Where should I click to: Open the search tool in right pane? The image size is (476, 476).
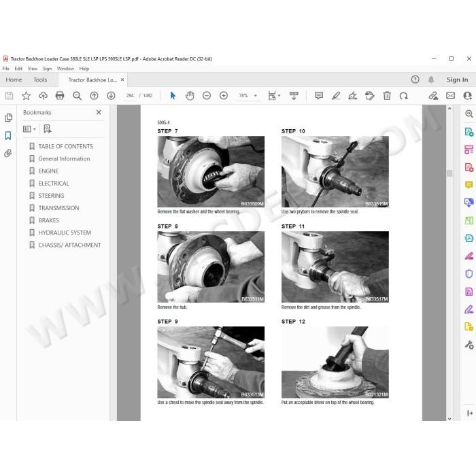469,114
